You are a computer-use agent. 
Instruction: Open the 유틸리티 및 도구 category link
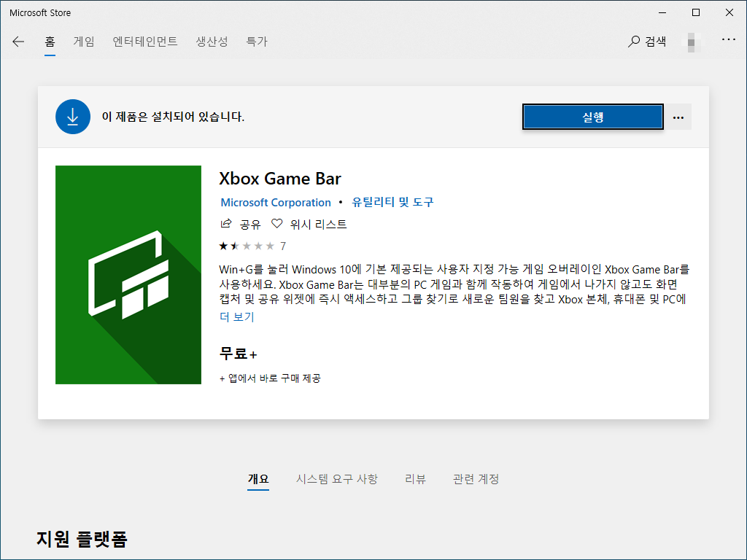pyautogui.click(x=392, y=203)
